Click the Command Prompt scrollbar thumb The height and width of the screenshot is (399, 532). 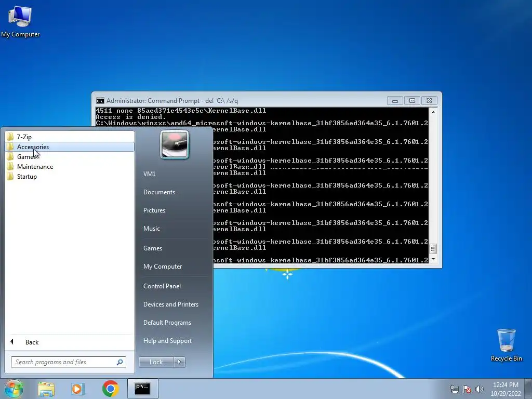(433, 249)
